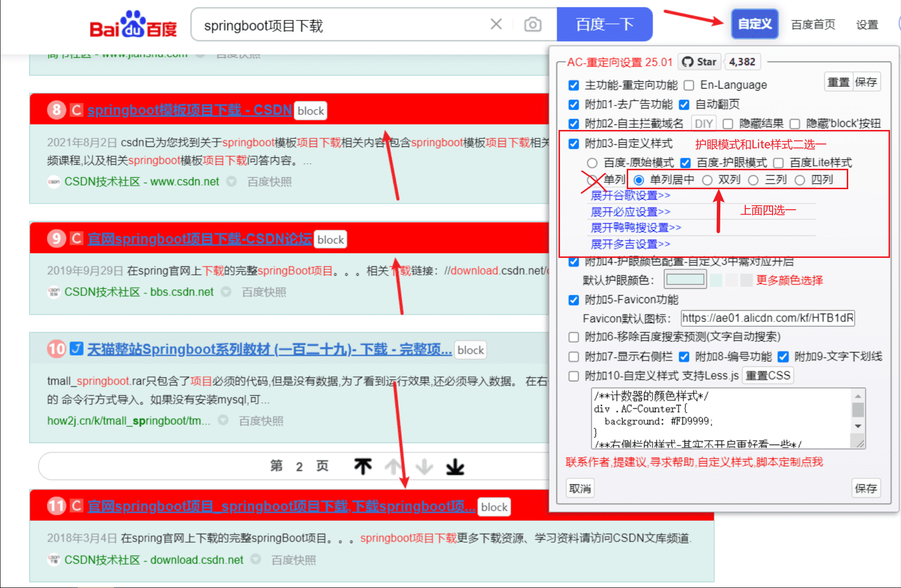This screenshot has height=588, width=901.
Task: Pick the default 护眼颜色 swatch
Action: coord(685,279)
